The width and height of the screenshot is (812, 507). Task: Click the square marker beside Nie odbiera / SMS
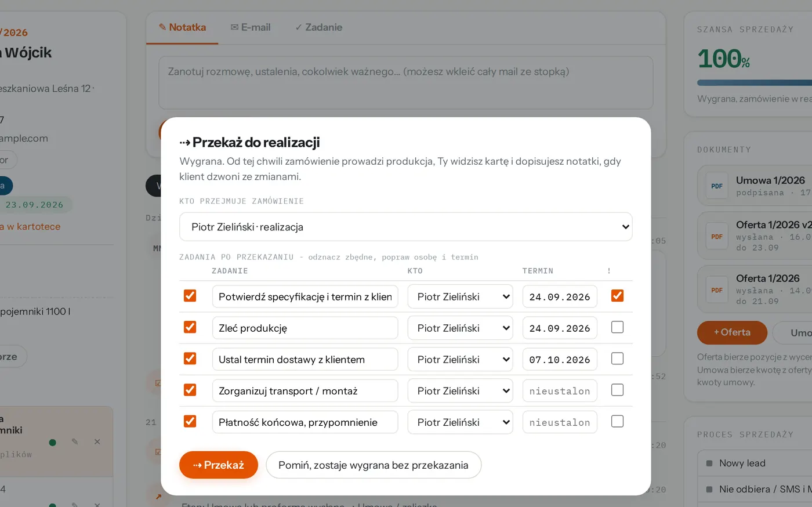pyautogui.click(x=709, y=490)
